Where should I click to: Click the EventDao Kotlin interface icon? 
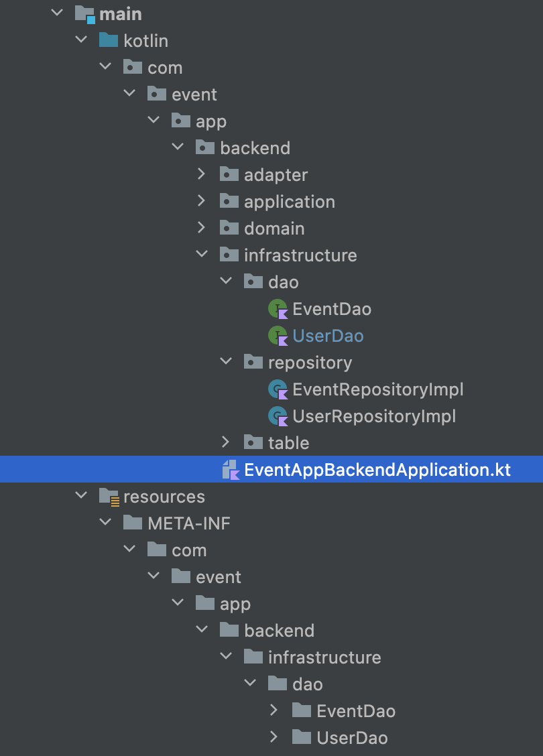(278, 309)
